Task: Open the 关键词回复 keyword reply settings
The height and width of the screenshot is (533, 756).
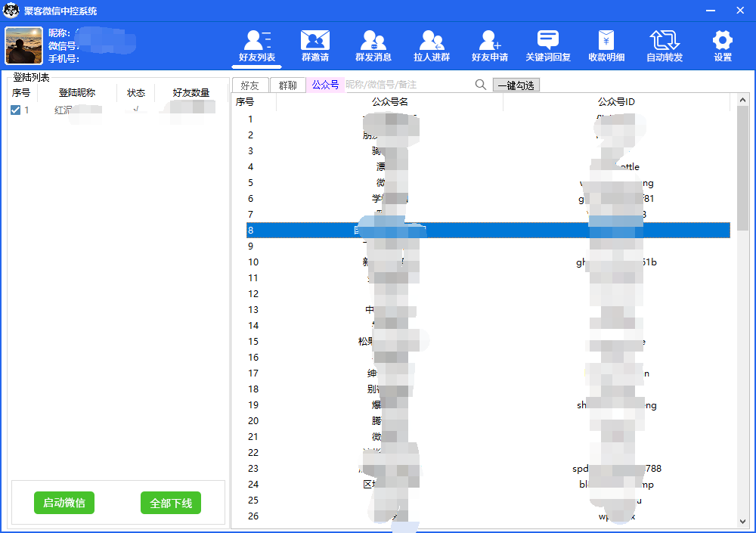Action: tap(547, 45)
